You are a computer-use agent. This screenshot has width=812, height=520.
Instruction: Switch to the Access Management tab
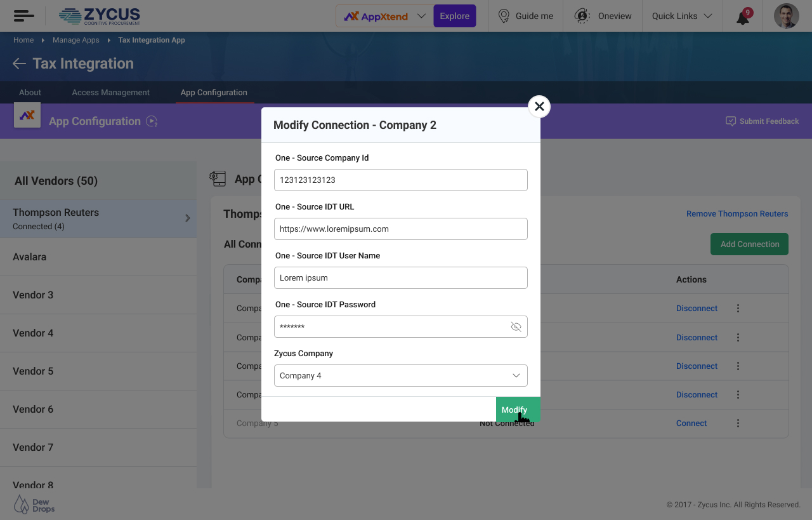(x=111, y=93)
